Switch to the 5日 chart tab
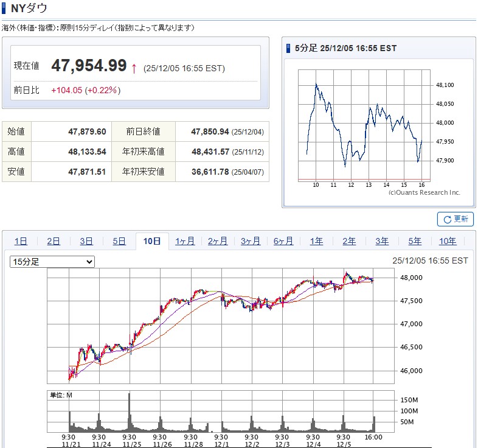 point(119,241)
